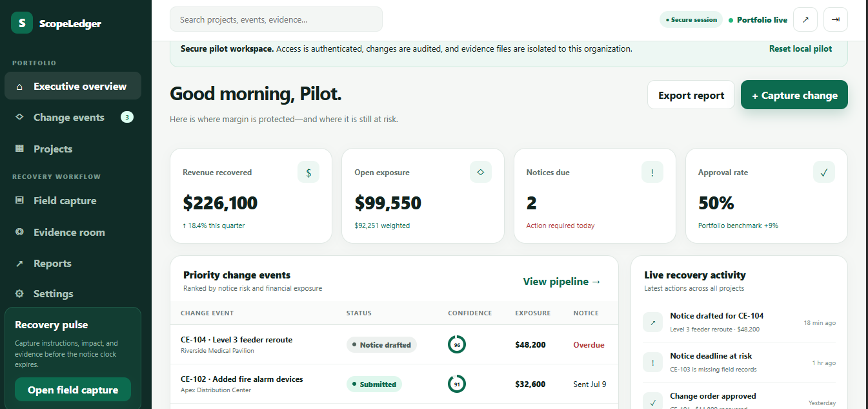Click the Sent Jul 9 notice value
This screenshot has width=868, height=409.
point(590,384)
